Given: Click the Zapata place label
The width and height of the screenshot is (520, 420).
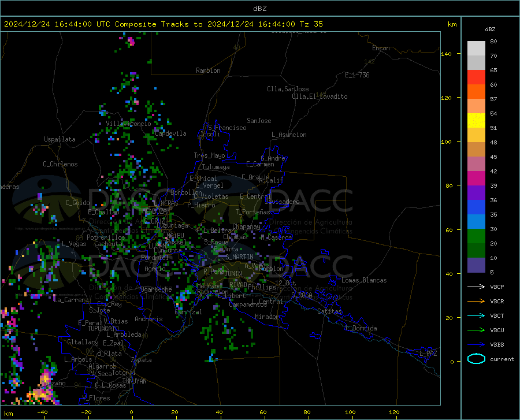Looking at the screenshot, I should (x=142, y=360).
